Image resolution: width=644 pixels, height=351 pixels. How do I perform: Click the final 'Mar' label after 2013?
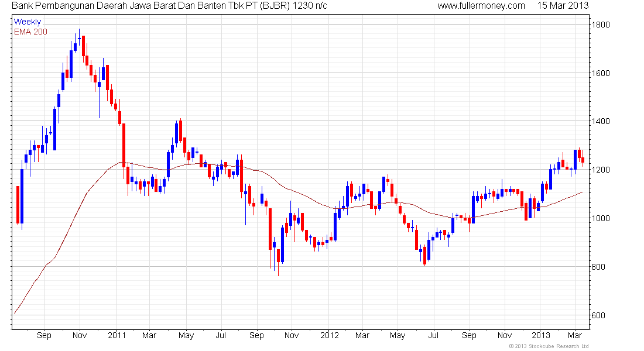tap(574, 335)
